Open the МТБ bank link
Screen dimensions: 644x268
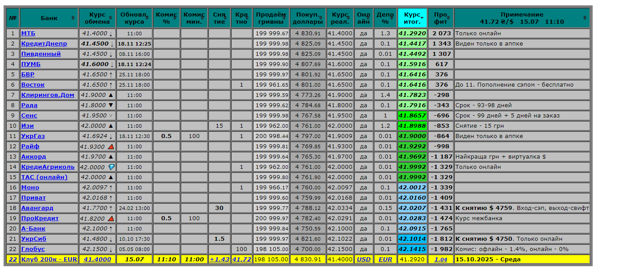(28, 33)
